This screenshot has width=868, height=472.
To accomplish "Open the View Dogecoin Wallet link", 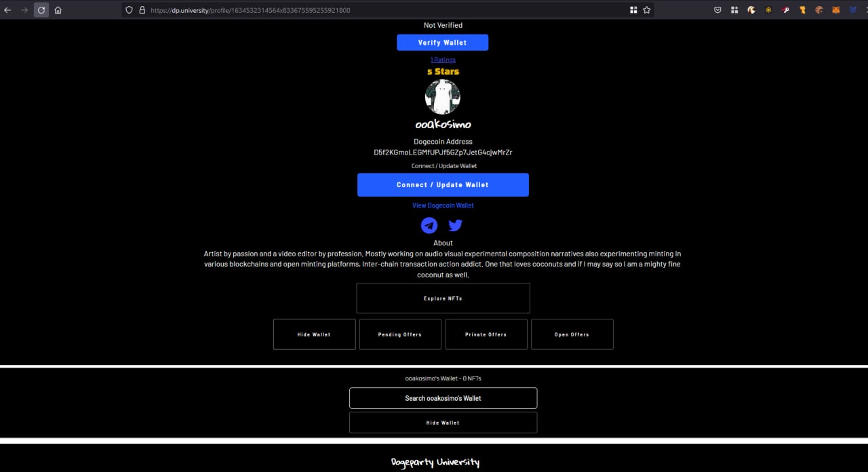I will [x=443, y=205].
